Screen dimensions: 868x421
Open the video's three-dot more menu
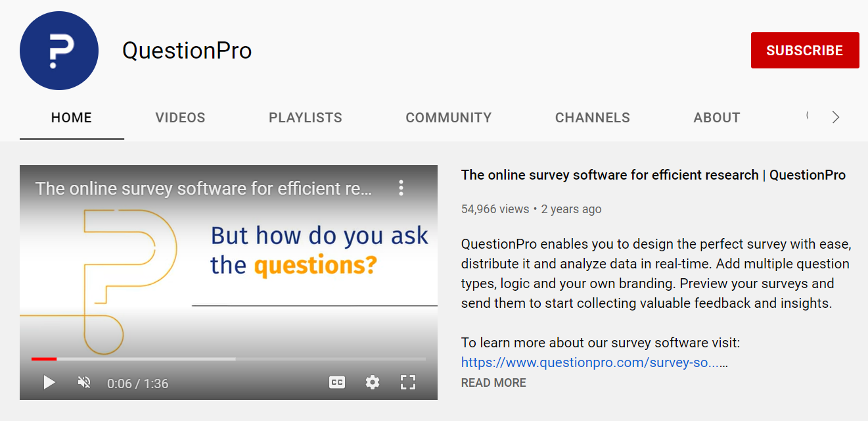(x=401, y=188)
